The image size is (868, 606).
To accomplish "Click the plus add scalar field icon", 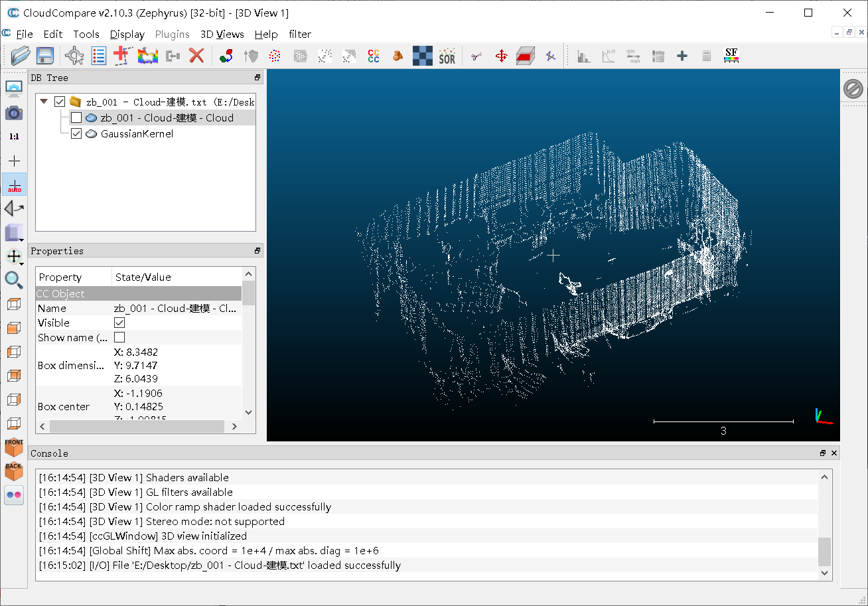I will click(682, 56).
